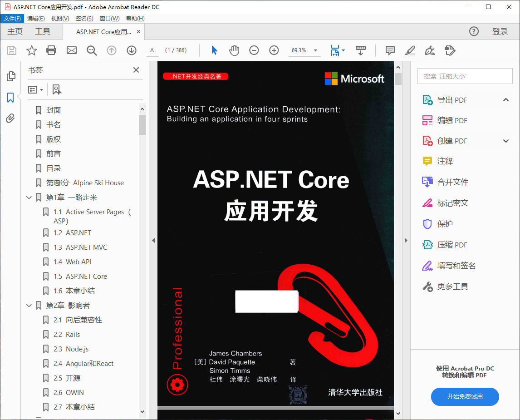Click the bookmark search input field

tap(465, 76)
